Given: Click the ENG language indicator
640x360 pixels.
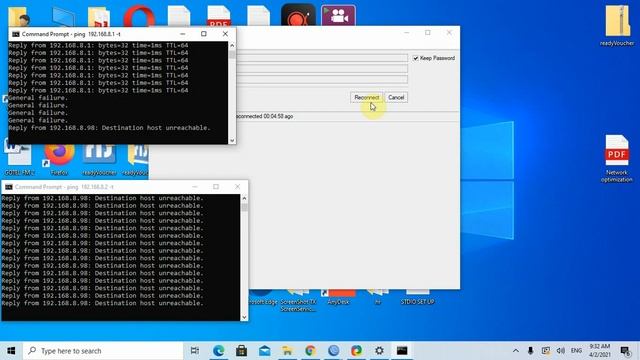Looking at the screenshot, I should (576, 351).
